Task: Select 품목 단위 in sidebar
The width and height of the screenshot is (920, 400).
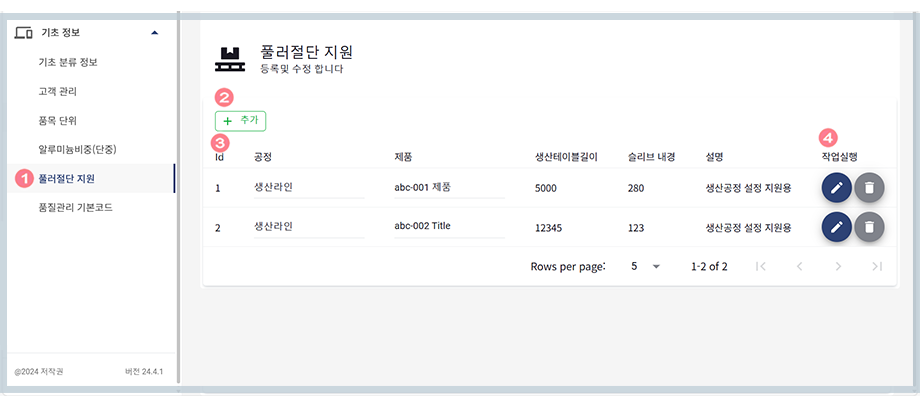Action: pos(58,120)
